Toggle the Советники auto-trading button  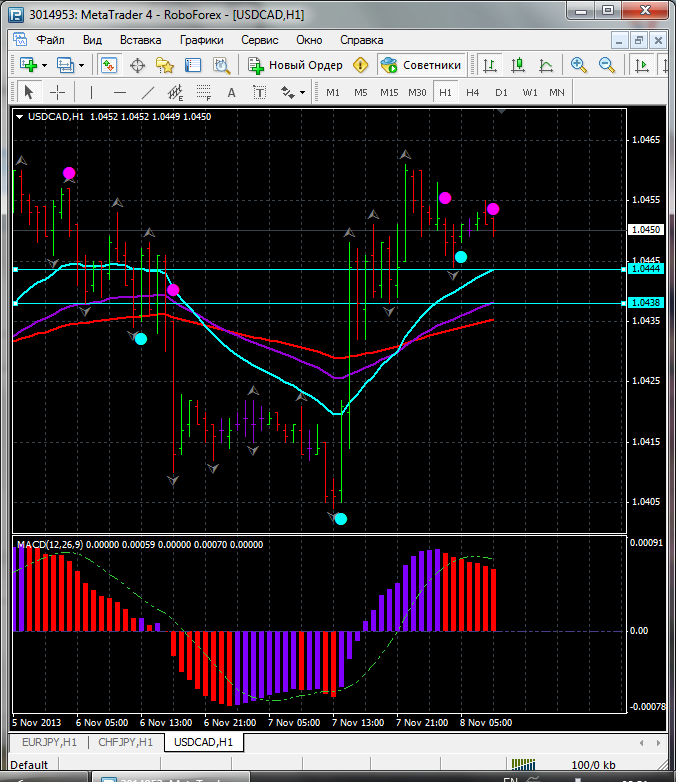[421, 65]
